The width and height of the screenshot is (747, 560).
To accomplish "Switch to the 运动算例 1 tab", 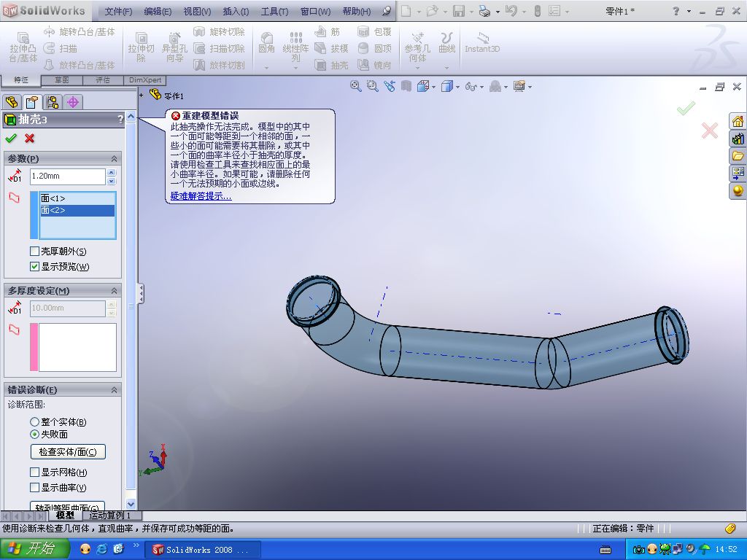I will (109, 516).
